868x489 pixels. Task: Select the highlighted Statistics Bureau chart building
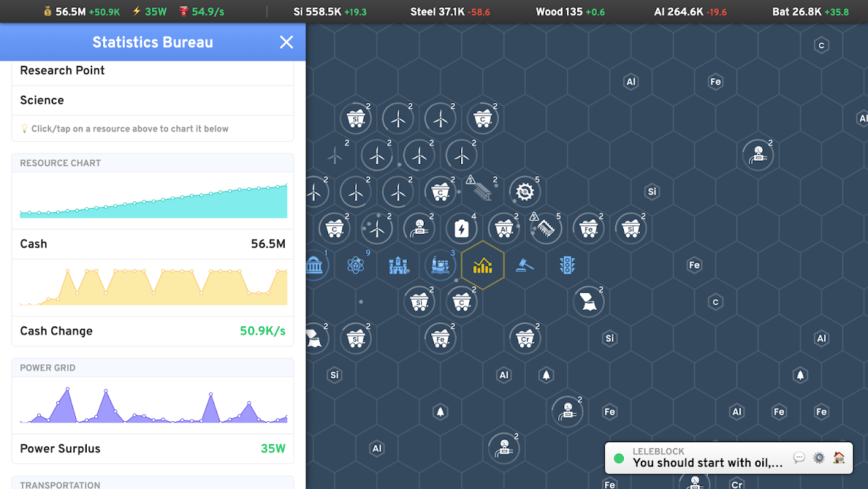click(x=482, y=265)
